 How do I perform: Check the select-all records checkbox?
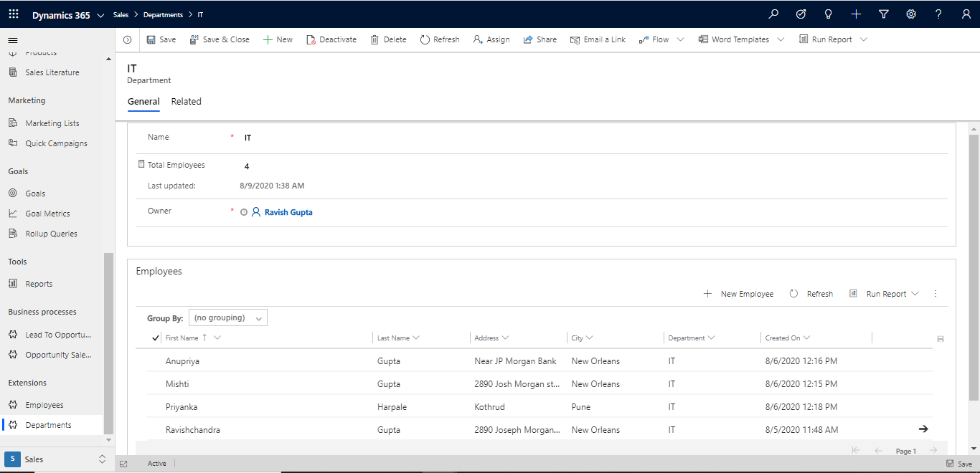coord(156,338)
